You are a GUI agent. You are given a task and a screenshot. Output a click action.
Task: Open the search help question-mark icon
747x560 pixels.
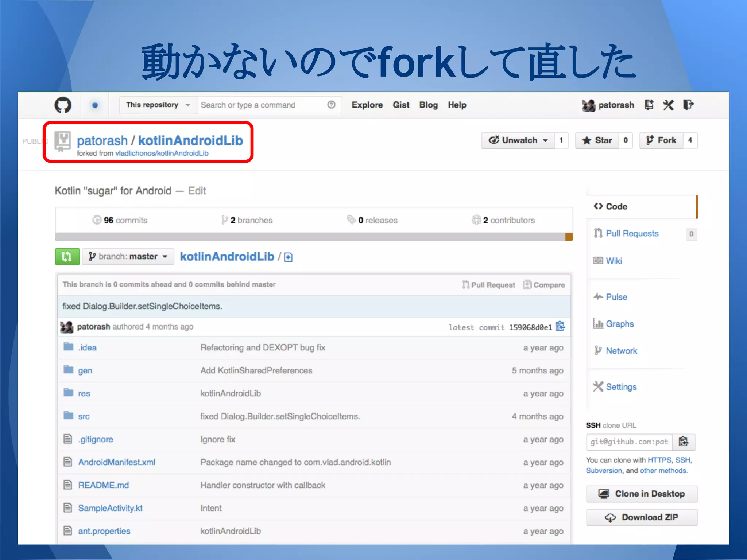[x=331, y=105]
